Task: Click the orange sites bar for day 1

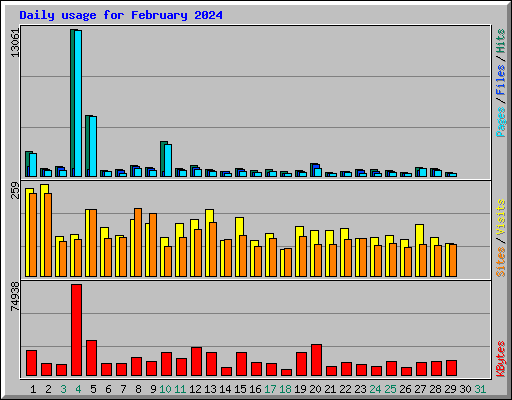Action: [33, 235]
